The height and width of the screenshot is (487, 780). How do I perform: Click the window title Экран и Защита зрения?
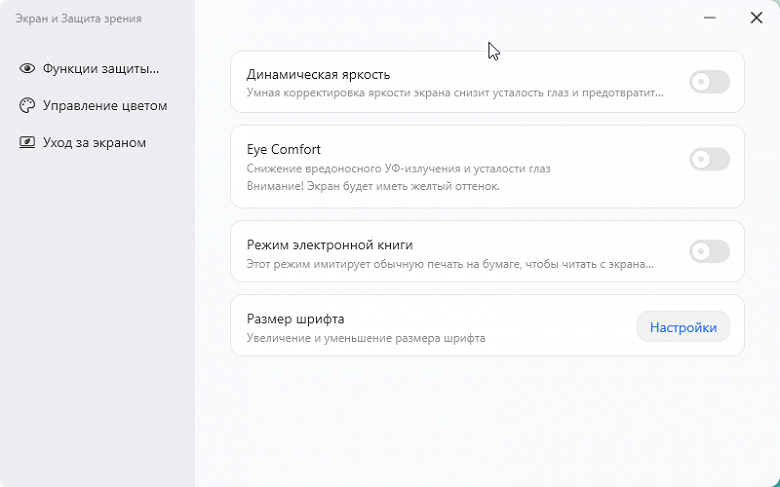click(x=78, y=18)
